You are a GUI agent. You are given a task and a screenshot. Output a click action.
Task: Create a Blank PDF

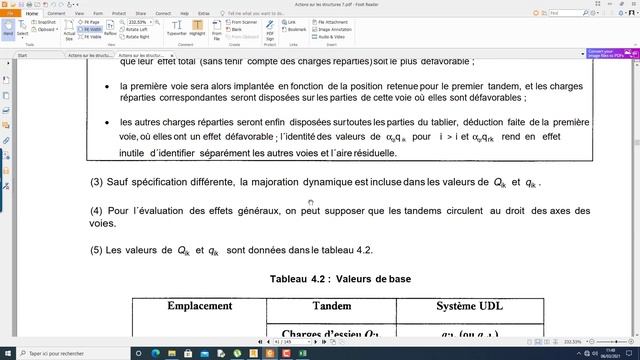(234, 29)
